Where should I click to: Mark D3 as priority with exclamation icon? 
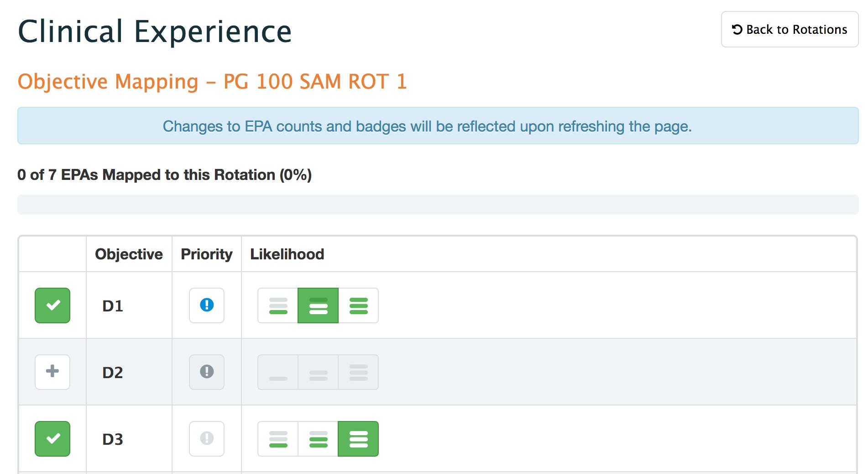[x=207, y=439]
